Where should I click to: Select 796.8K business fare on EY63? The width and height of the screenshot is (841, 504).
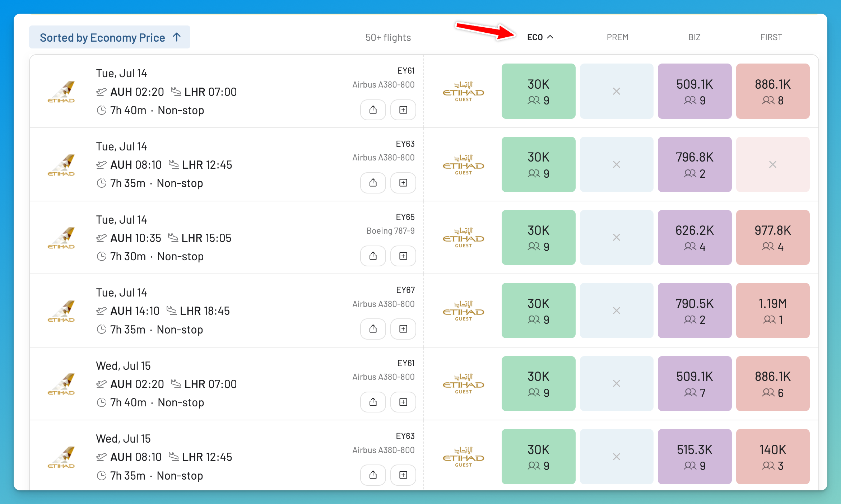tap(694, 164)
